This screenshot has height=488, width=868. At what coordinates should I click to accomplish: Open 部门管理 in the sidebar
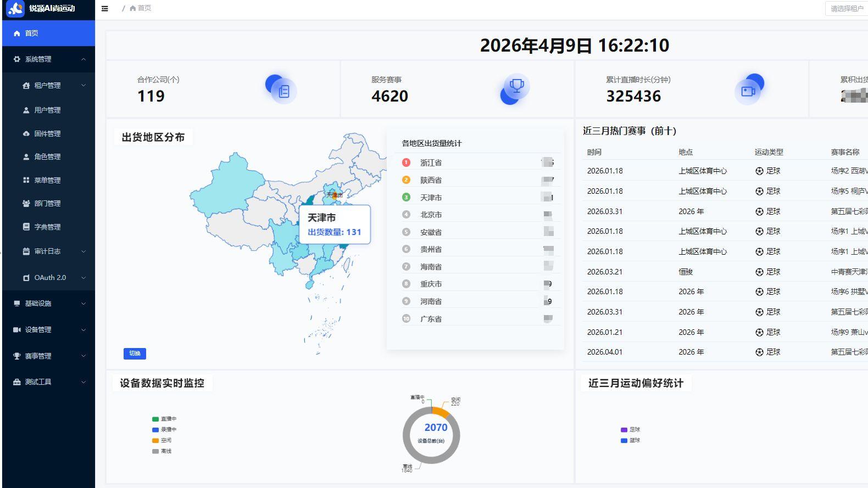coord(48,204)
